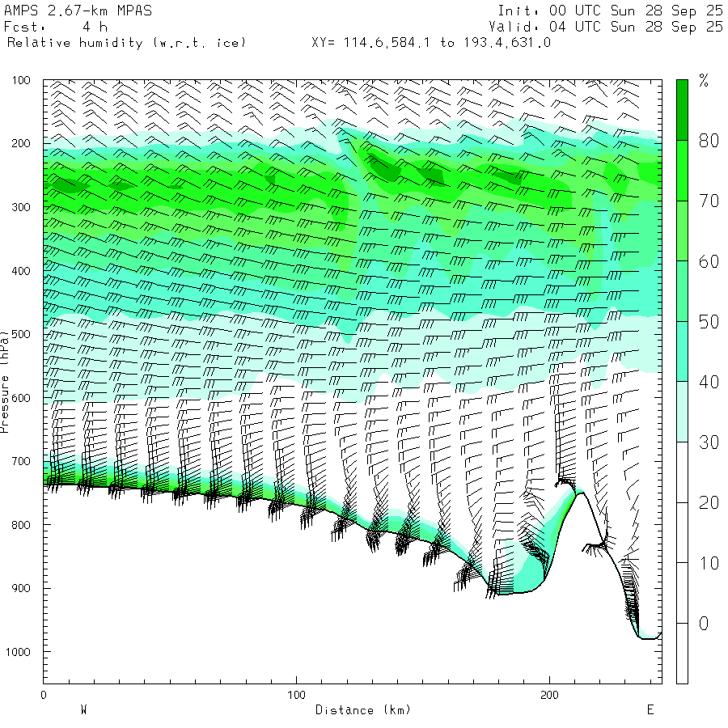Pick the turquoise 40–50% colorbar segment

point(682,352)
